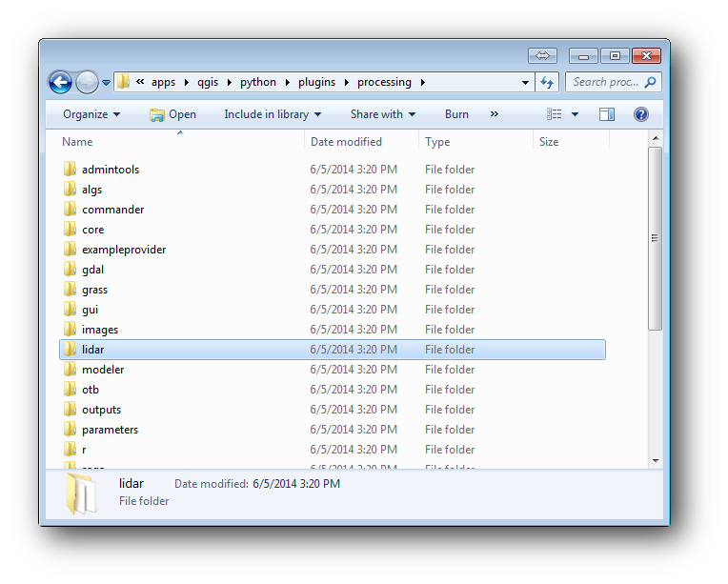Show hidden toolbar commands chevron
Viewport: 728px width, 584px height.
[x=494, y=114]
